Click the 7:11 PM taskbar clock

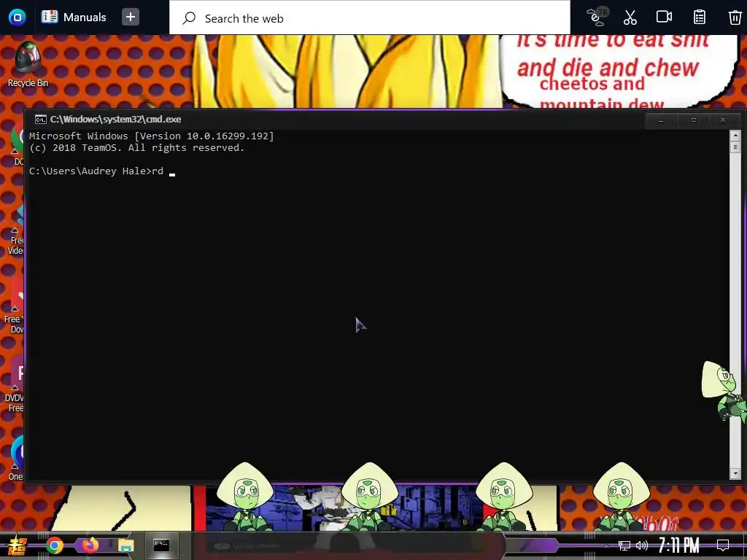coord(678,545)
